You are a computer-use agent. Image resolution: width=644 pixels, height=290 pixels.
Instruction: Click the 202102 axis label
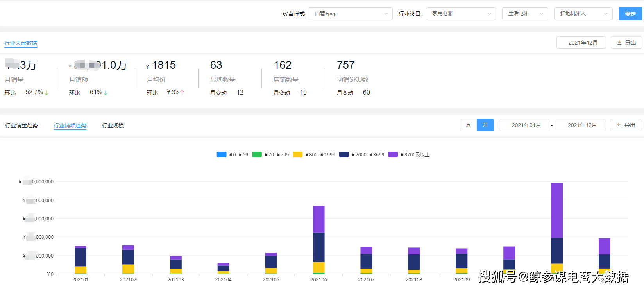(128, 280)
